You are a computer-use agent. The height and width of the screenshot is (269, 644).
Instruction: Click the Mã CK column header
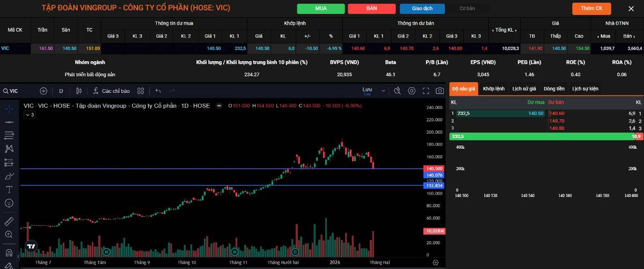click(15, 30)
